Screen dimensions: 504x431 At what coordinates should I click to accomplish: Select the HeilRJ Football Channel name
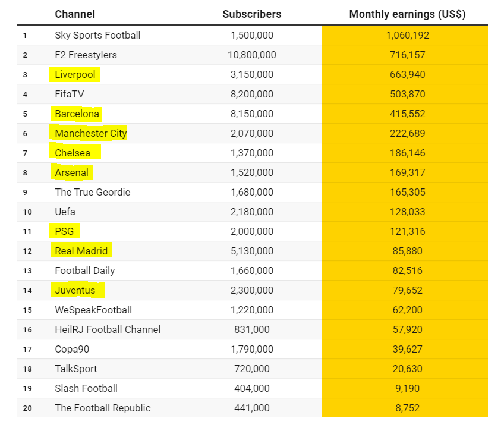(108, 329)
